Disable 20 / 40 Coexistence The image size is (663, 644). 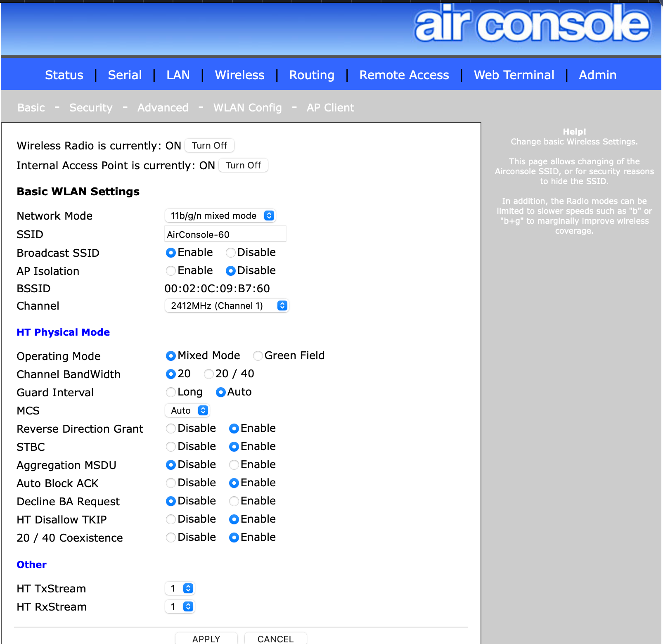point(170,537)
